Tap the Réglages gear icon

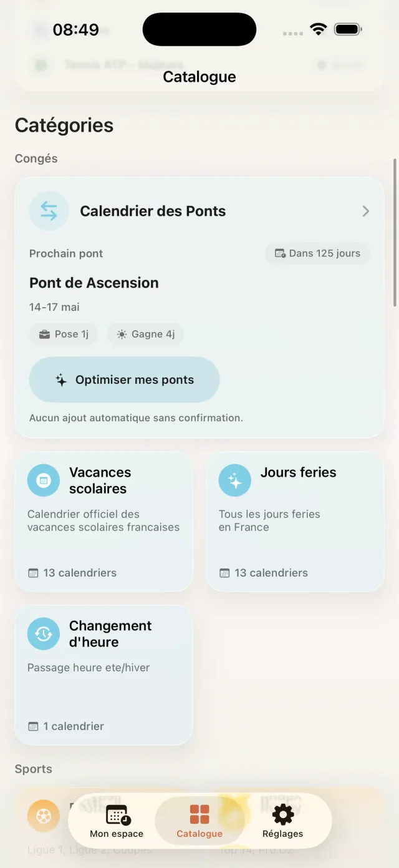(282, 815)
